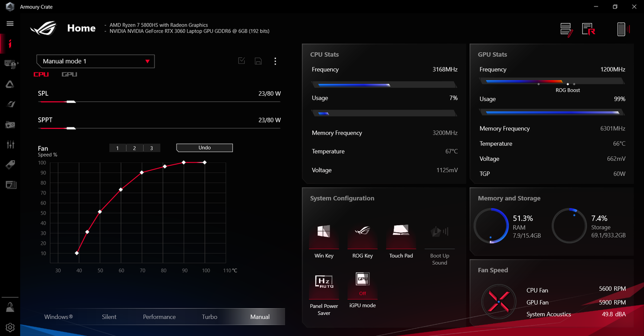Select fan curve preset 3
This screenshot has width=644, height=336.
(x=151, y=148)
